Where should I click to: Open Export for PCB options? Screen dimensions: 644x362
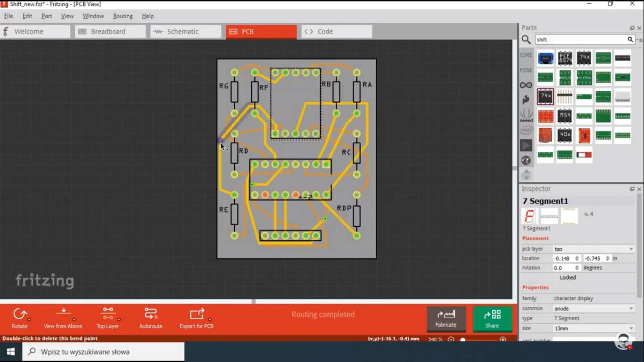point(197,318)
